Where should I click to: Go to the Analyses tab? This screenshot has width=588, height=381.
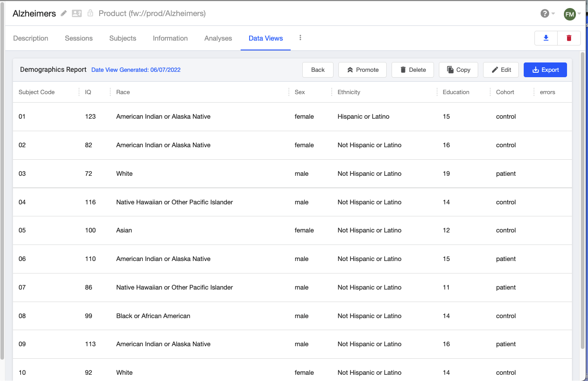pyautogui.click(x=218, y=38)
